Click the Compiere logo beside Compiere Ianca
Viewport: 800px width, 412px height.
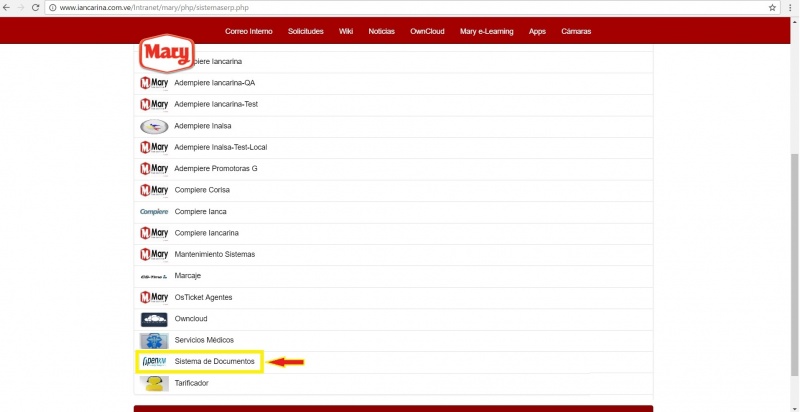[154, 212]
